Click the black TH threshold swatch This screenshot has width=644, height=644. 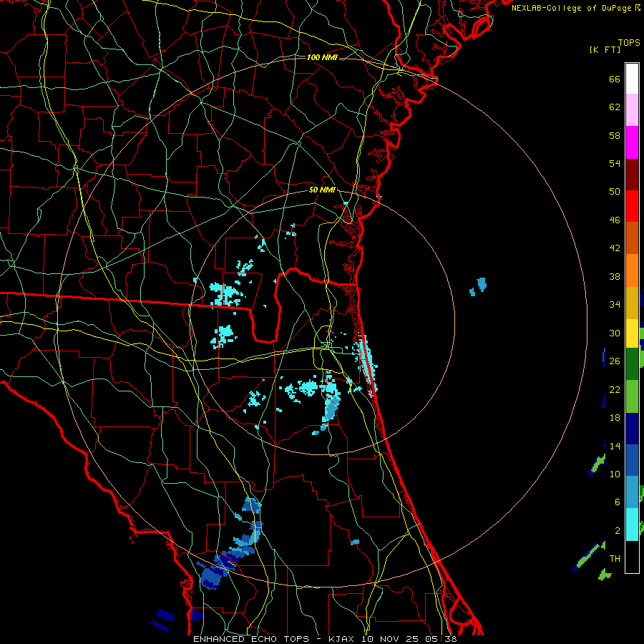(x=632, y=557)
